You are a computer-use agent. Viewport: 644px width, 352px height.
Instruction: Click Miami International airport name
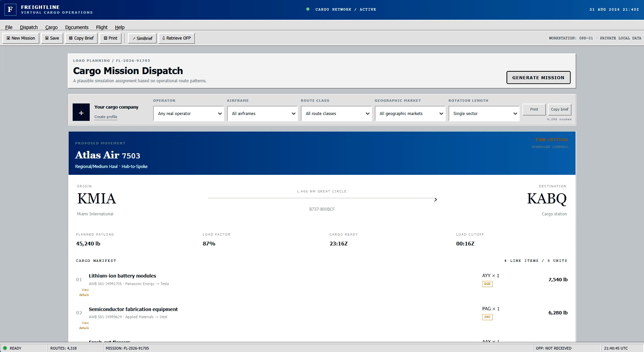[95, 214]
